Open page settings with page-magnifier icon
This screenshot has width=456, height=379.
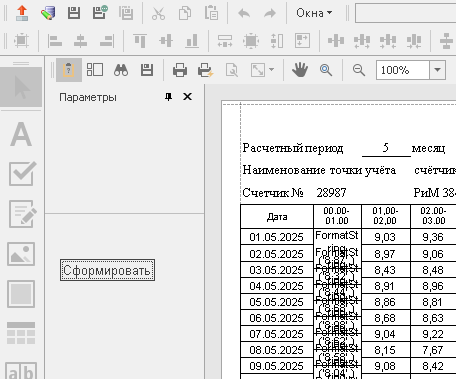232,70
